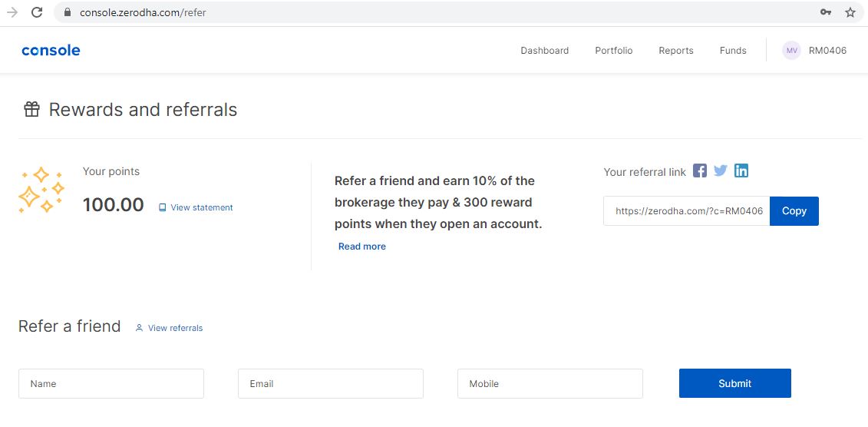Click the sparkle stars points icon

pos(41,190)
